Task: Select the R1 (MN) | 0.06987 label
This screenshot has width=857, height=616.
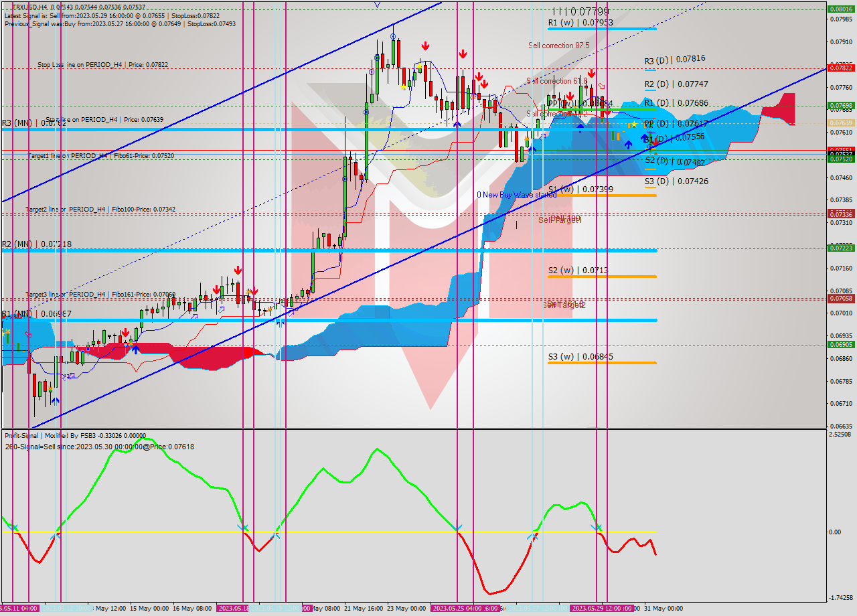Action: pyautogui.click(x=36, y=313)
